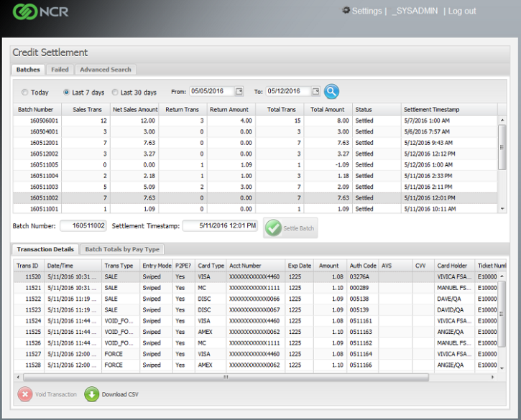Select the Today radio button

pyautogui.click(x=25, y=93)
